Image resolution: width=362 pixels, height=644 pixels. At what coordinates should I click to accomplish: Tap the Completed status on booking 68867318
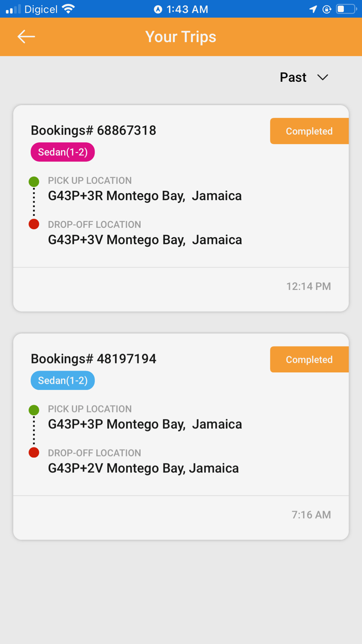[x=309, y=131]
